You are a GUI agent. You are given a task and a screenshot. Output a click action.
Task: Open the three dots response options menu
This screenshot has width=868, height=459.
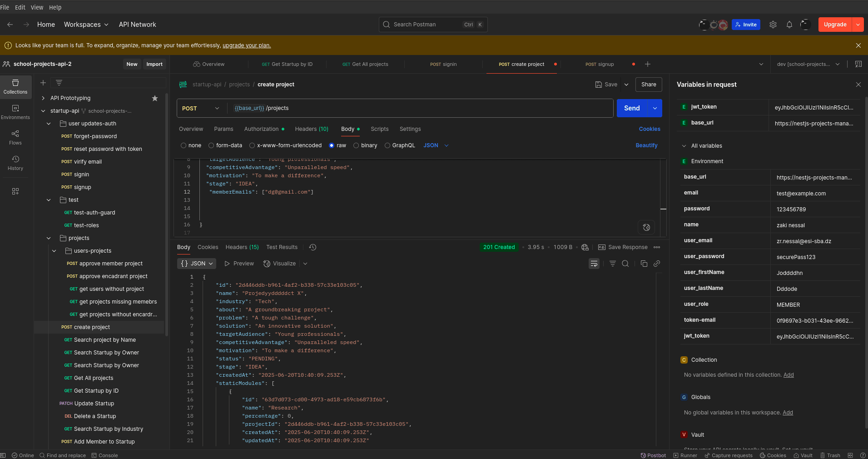pos(657,247)
